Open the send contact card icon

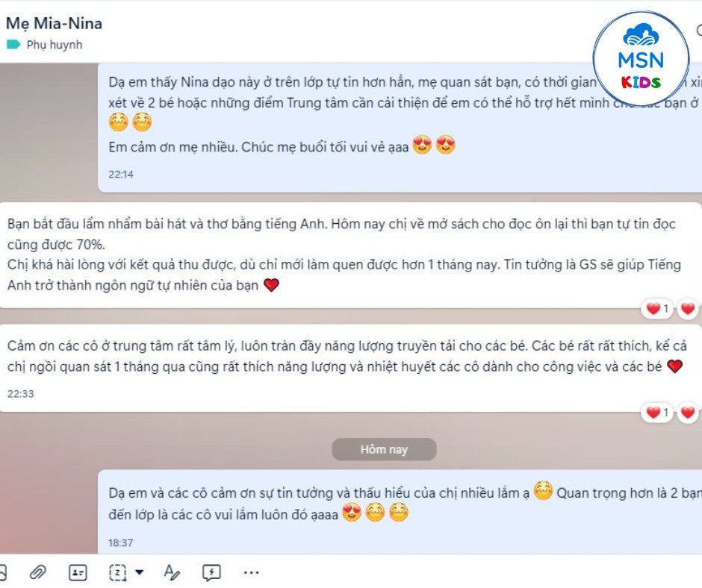pos(78,572)
